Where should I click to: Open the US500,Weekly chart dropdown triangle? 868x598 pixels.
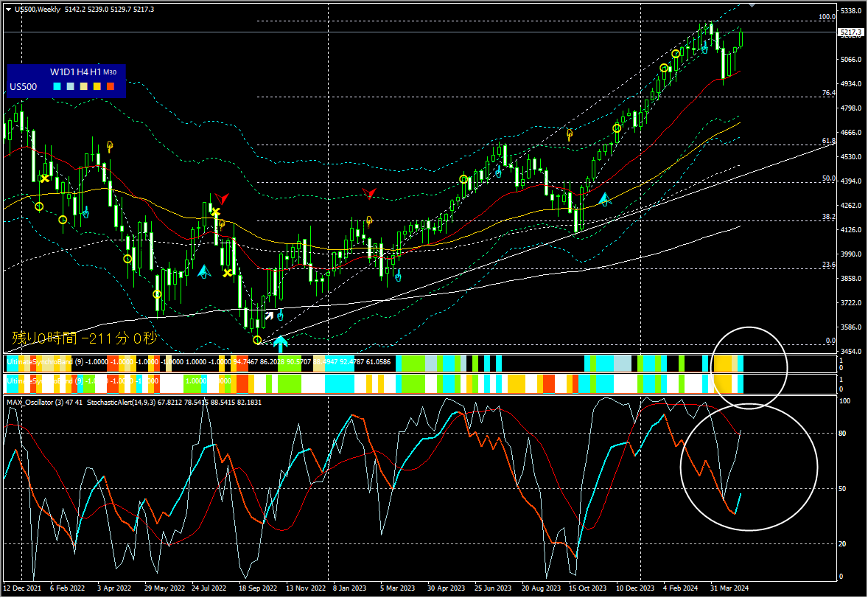[8, 10]
